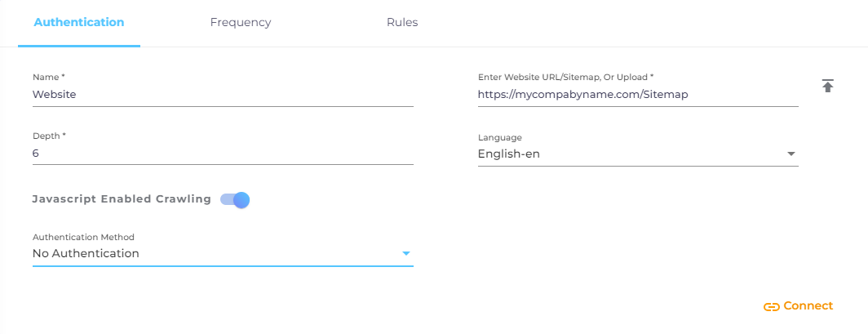The image size is (868, 334).
Task: Click the upload sitemap file icon
Action: (827, 86)
